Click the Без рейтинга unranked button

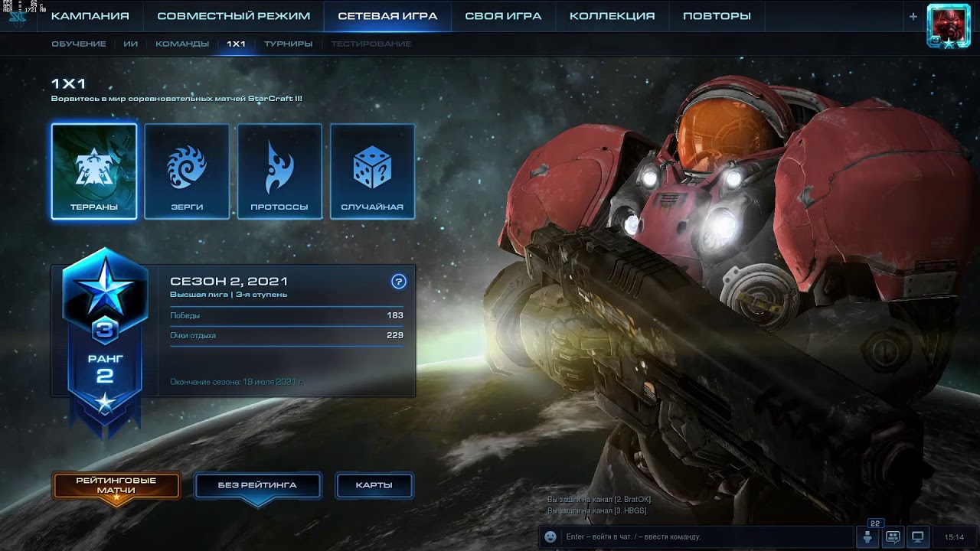point(257,486)
